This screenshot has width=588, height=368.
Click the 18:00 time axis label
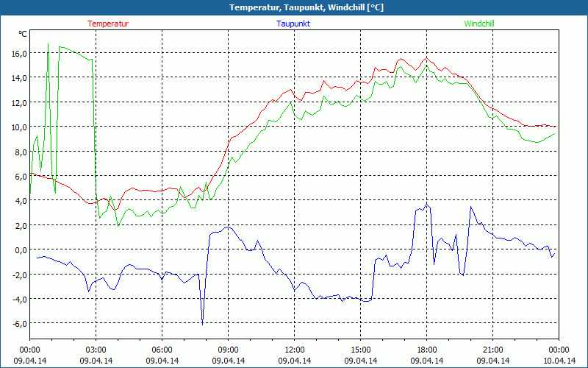point(427,350)
